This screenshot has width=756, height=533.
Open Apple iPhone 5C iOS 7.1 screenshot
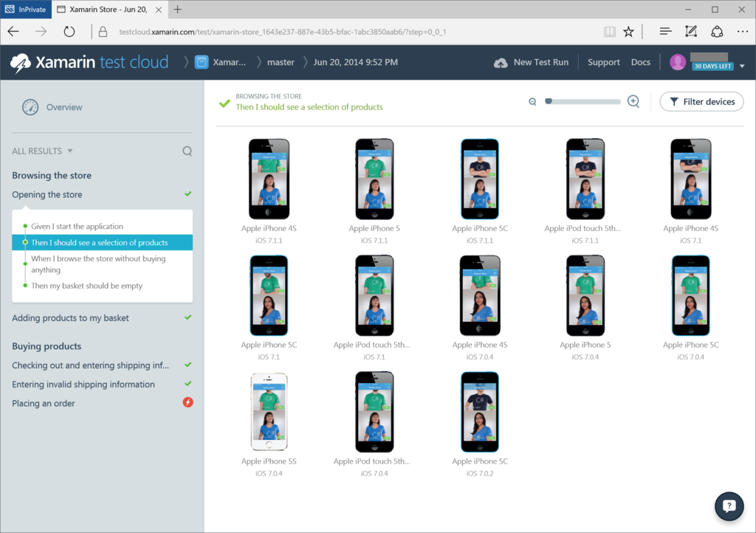269,295
